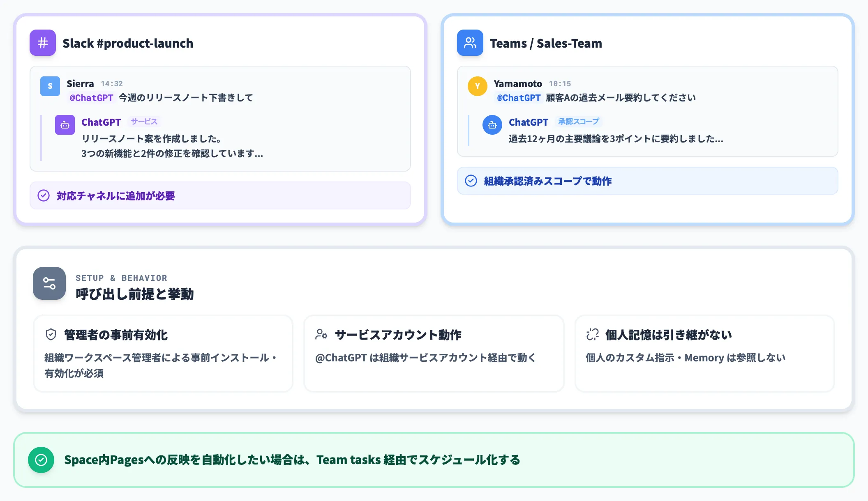Click text @ChatGPT は組織サービスアカウント経由で動く
868x501 pixels.
click(x=426, y=358)
